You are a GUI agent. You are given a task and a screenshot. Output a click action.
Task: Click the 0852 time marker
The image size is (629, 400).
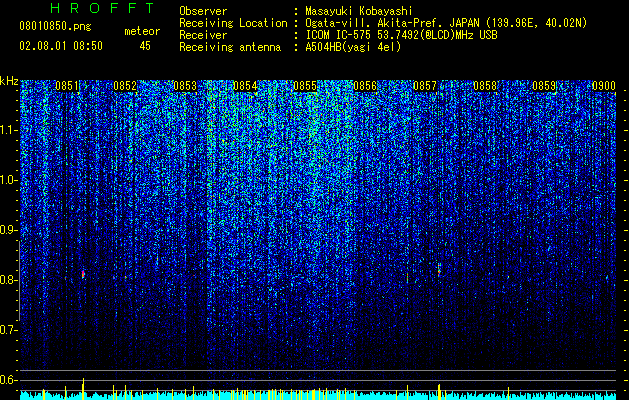pyautogui.click(x=125, y=86)
